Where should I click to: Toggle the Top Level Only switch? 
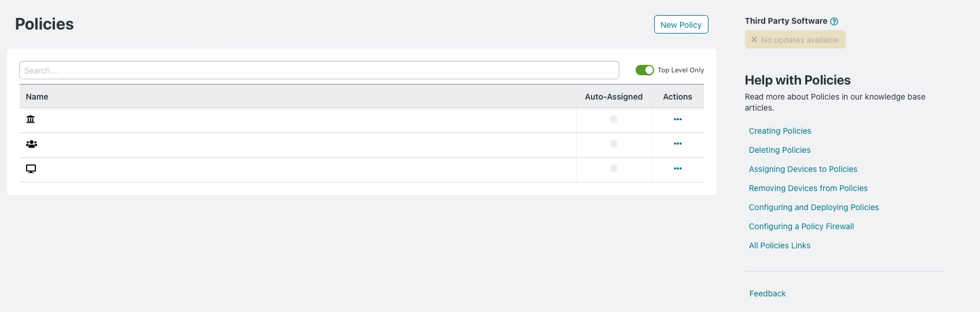click(x=644, y=70)
